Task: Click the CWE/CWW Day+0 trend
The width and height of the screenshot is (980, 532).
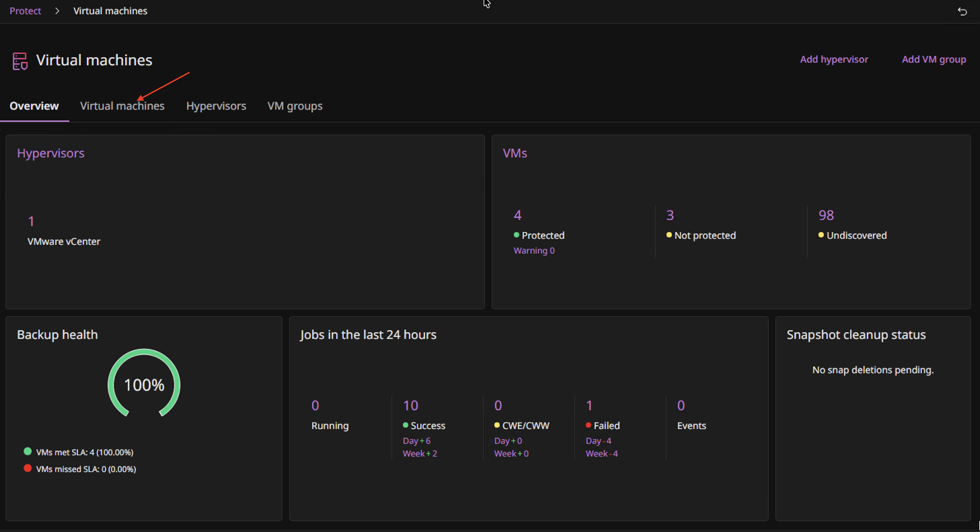Action: pyautogui.click(x=508, y=441)
